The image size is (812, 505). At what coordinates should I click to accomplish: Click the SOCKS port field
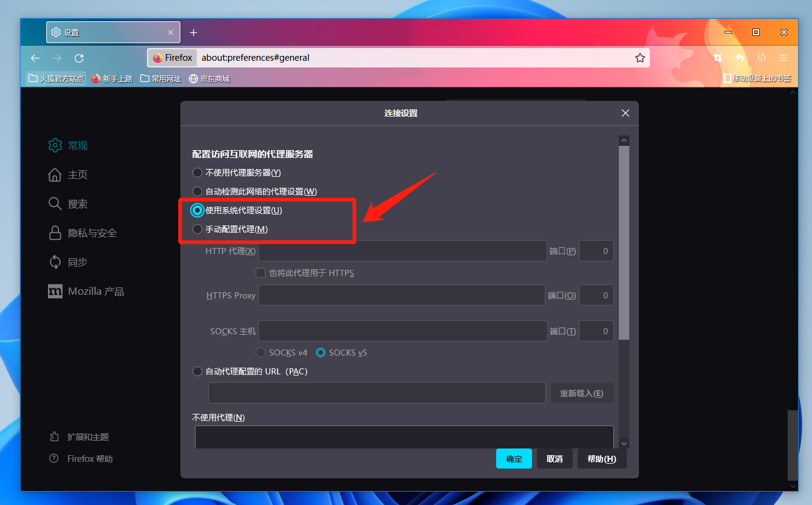coord(596,331)
